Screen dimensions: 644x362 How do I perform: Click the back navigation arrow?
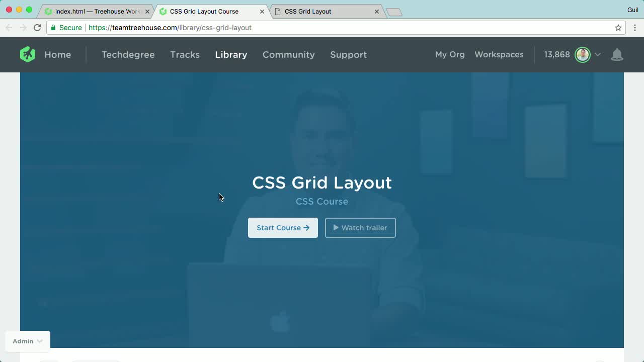point(9,28)
